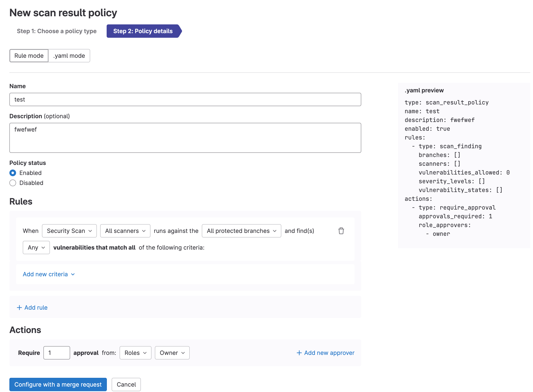Select the Enabled policy status radio
This screenshot has width=533, height=392.
[13, 173]
